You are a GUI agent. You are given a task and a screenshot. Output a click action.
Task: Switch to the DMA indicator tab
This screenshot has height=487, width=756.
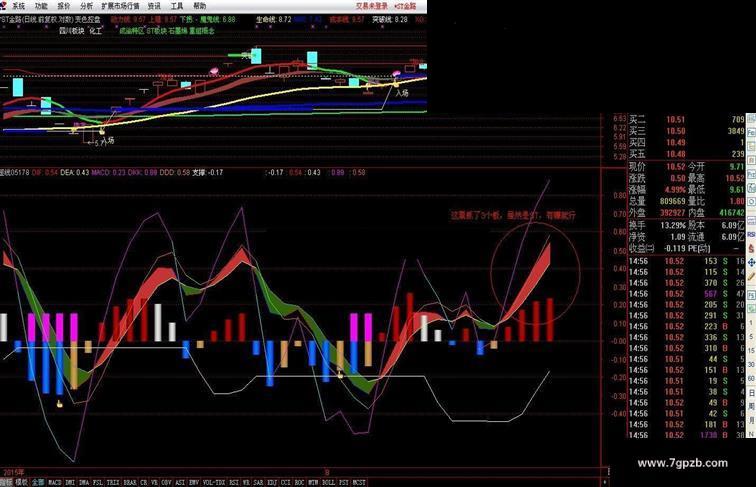[84, 482]
